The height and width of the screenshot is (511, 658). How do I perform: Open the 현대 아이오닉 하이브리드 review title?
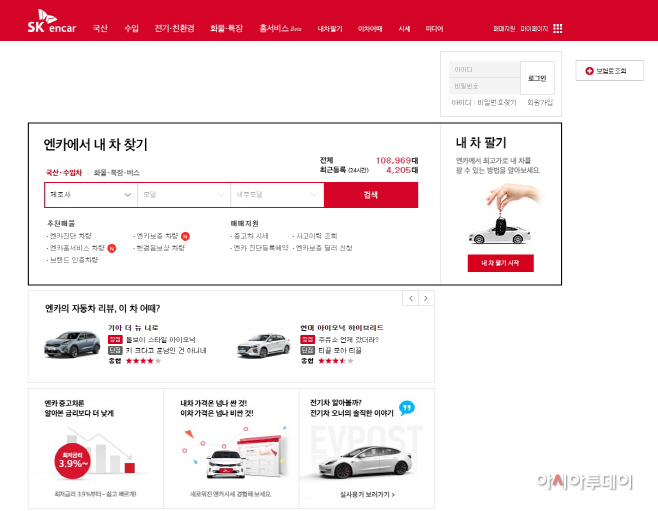point(342,328)
